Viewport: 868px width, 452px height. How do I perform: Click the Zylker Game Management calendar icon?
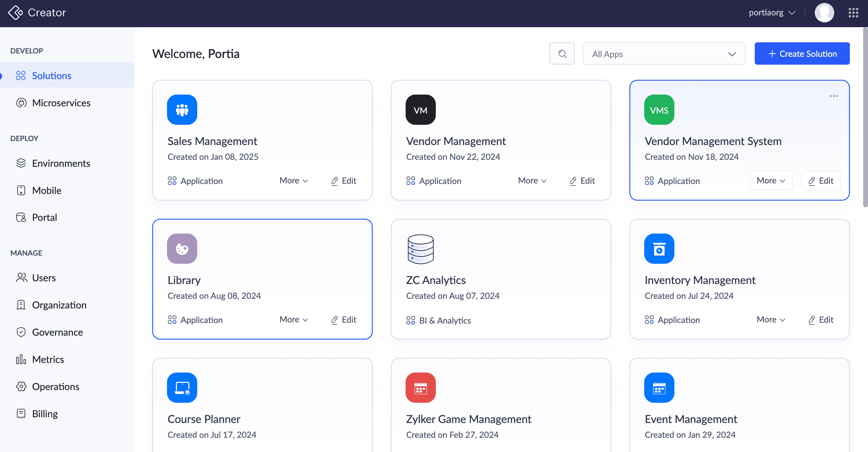tap(420, 388)
